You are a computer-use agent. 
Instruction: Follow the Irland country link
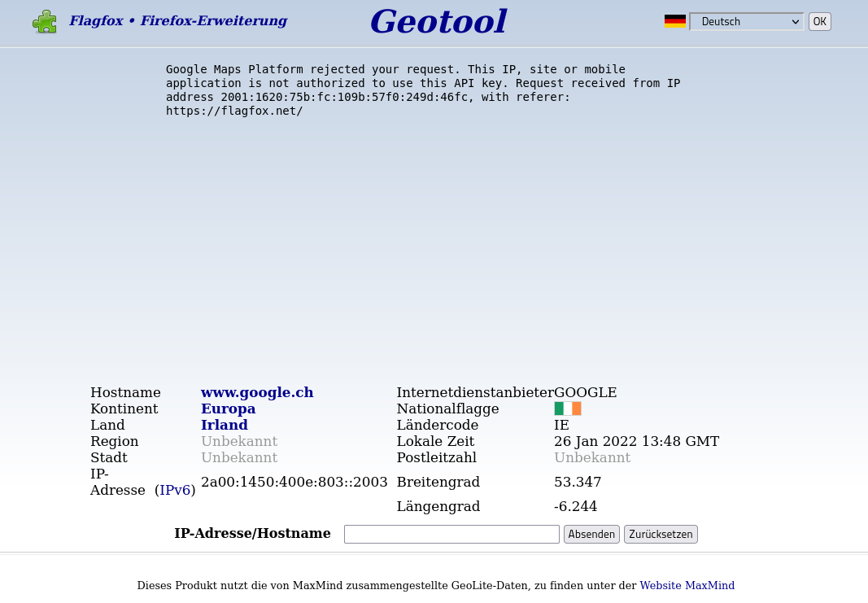tap(225, 425)
